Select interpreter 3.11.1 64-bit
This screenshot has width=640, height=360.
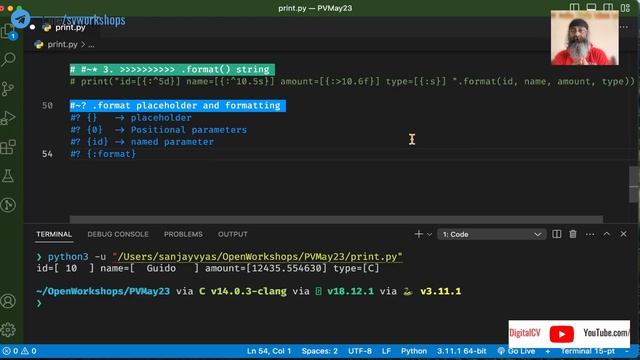[x=461, y=351]
